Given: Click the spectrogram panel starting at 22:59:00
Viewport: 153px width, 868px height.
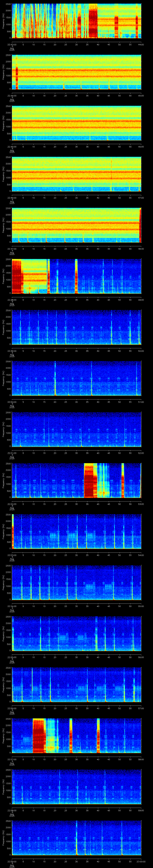Looking at the screenshot, I should 77,838.
